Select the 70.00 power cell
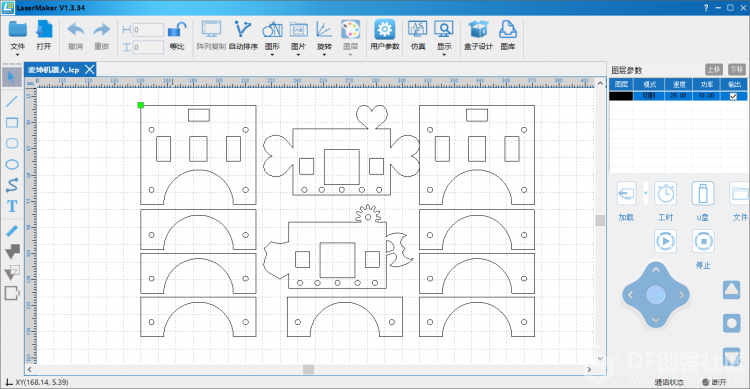This screenshot has width=750, height=389. click(x=706, y=96)
